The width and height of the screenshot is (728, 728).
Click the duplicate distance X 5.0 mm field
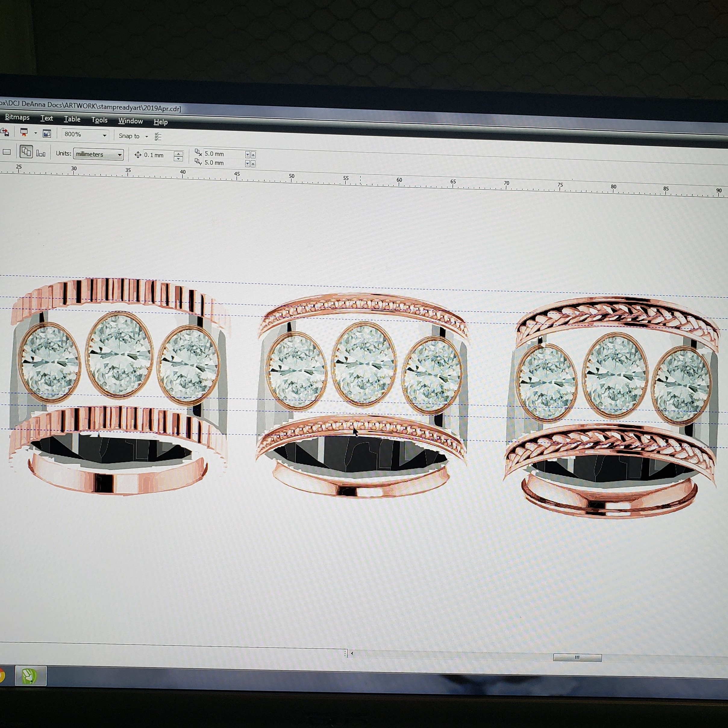pyautogui.click(x=224, y=154)
